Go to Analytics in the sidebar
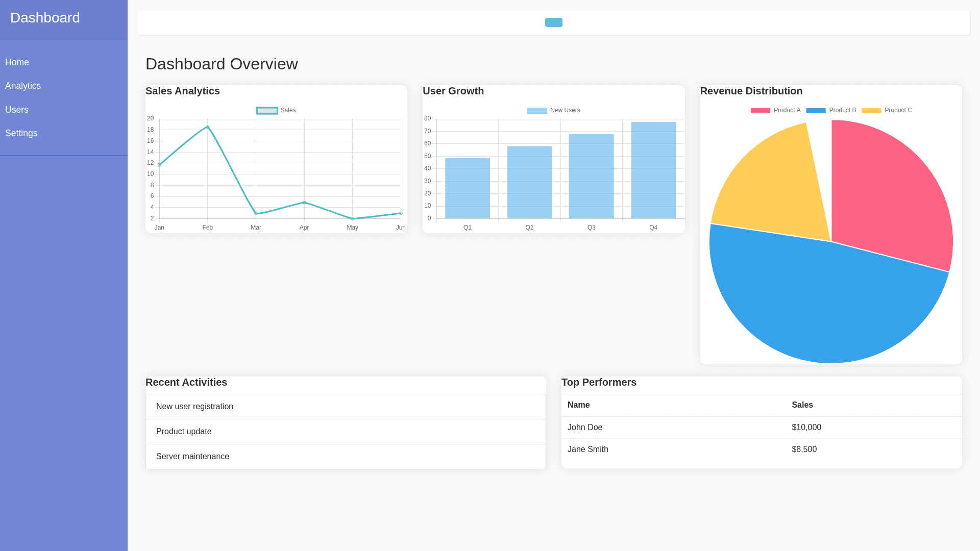 (x=23, y=86)
